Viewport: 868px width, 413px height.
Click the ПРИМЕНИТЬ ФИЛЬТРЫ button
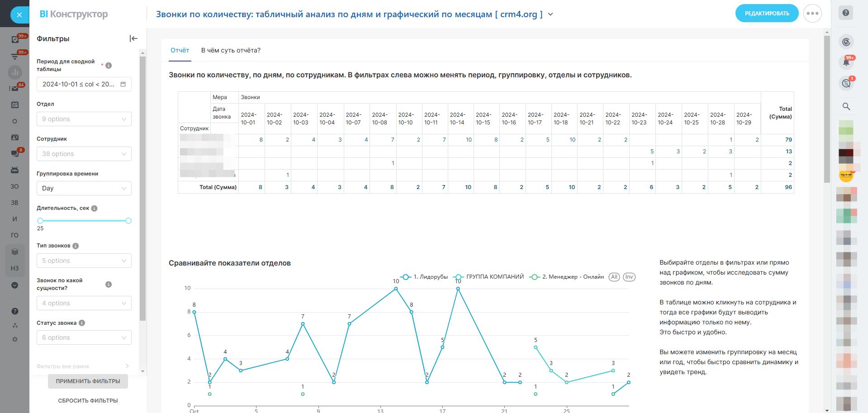click(x=88, y=381)
